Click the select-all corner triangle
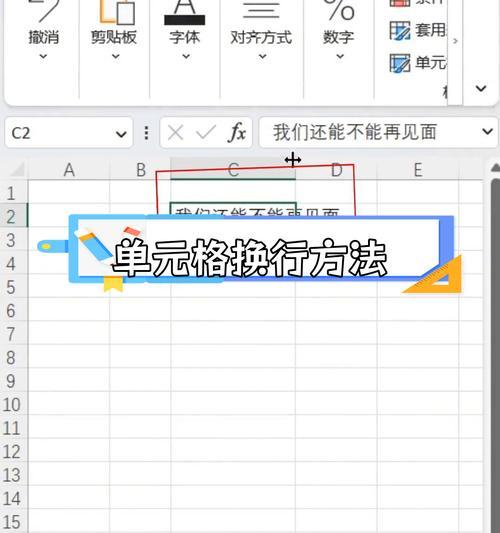 tap(18, 169)
